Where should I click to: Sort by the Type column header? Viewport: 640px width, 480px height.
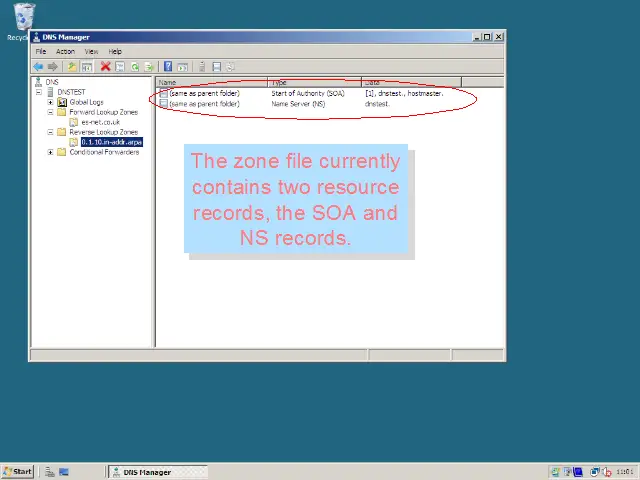315,82
